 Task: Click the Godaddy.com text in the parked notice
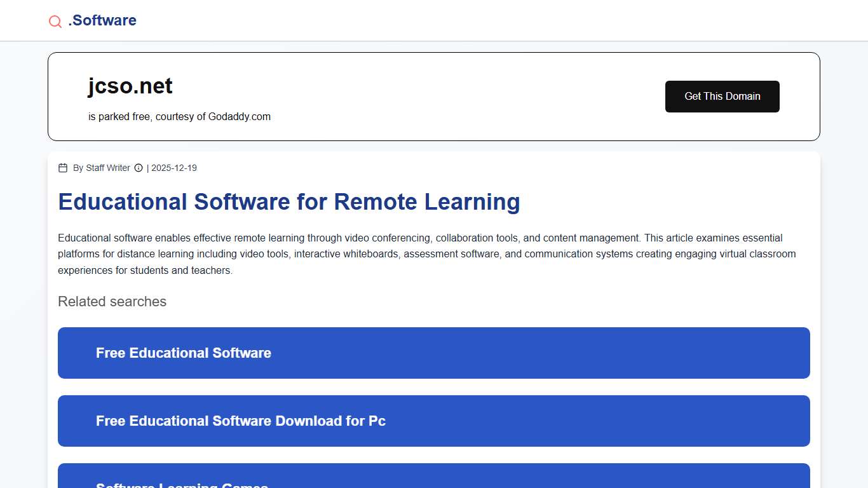tap(240, 116)
